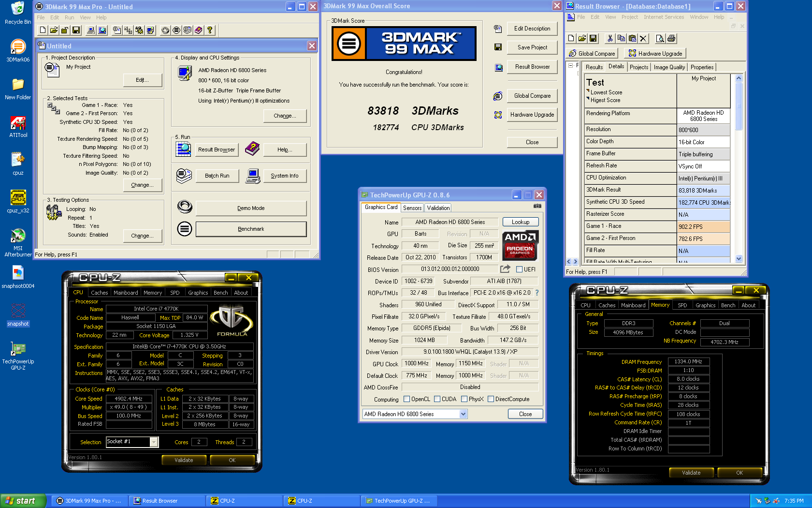Open the Internet Services menu in Result Browser
Screen dimensions: 812x508
(664, 17)
